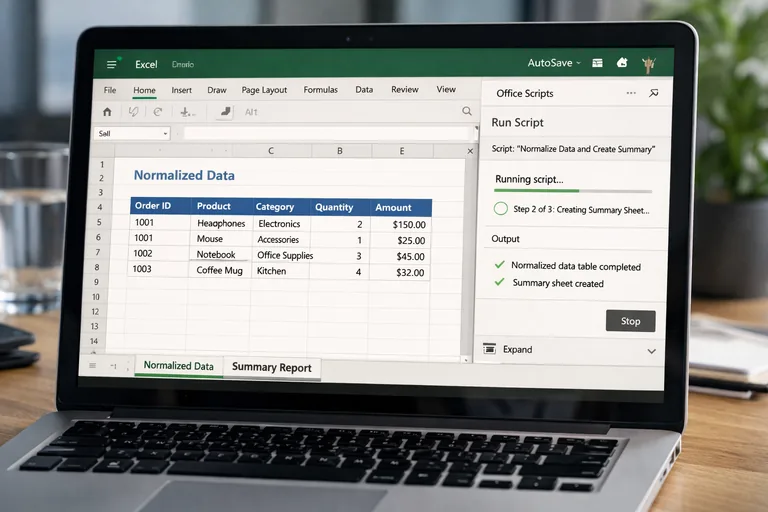Open the File menu
Screen dimensions: 768x512
pyautogui.click(x=110, y=90)
